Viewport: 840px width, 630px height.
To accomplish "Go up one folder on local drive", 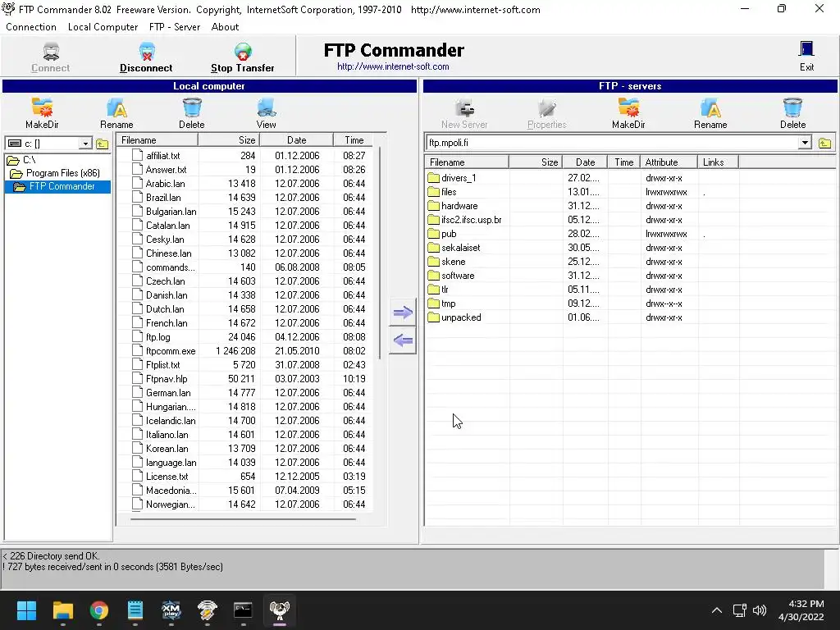I will click(102, 144).
